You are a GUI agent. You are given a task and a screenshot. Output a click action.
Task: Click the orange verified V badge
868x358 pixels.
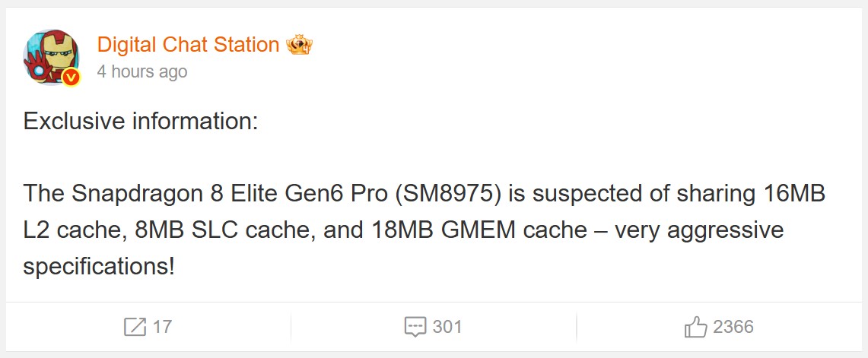pos(71,77)
